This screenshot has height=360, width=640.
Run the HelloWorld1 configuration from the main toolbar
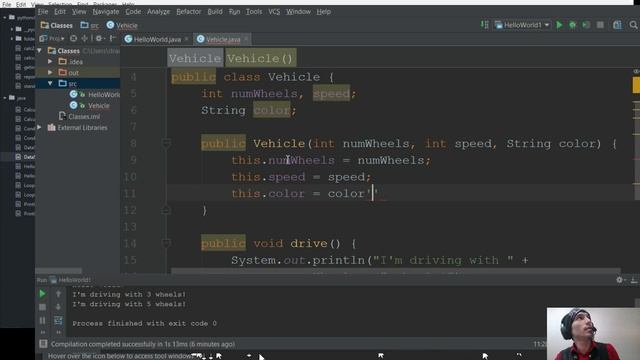point(559,25)
